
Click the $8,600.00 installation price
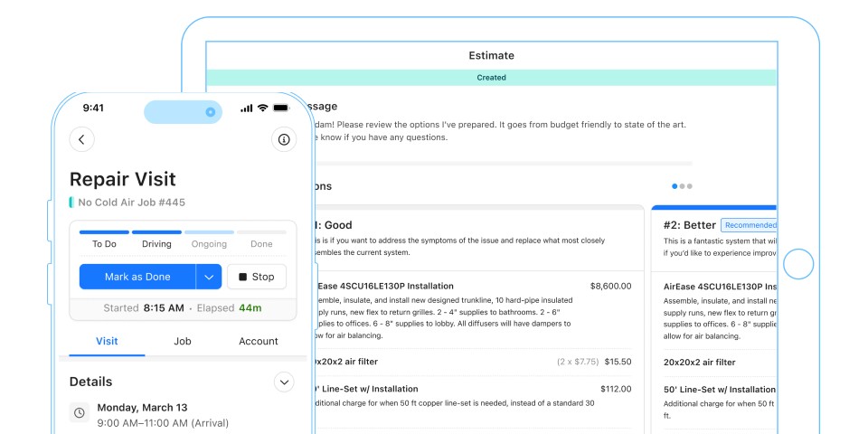(x=610, y=287)
